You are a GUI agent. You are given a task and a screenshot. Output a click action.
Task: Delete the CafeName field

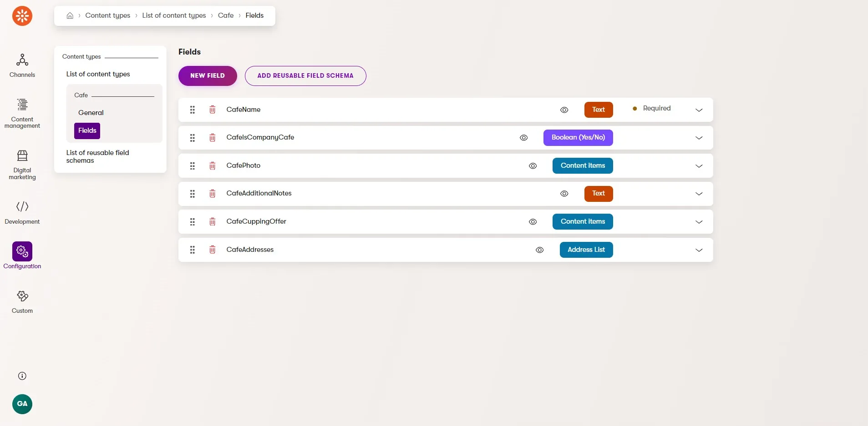212,110
